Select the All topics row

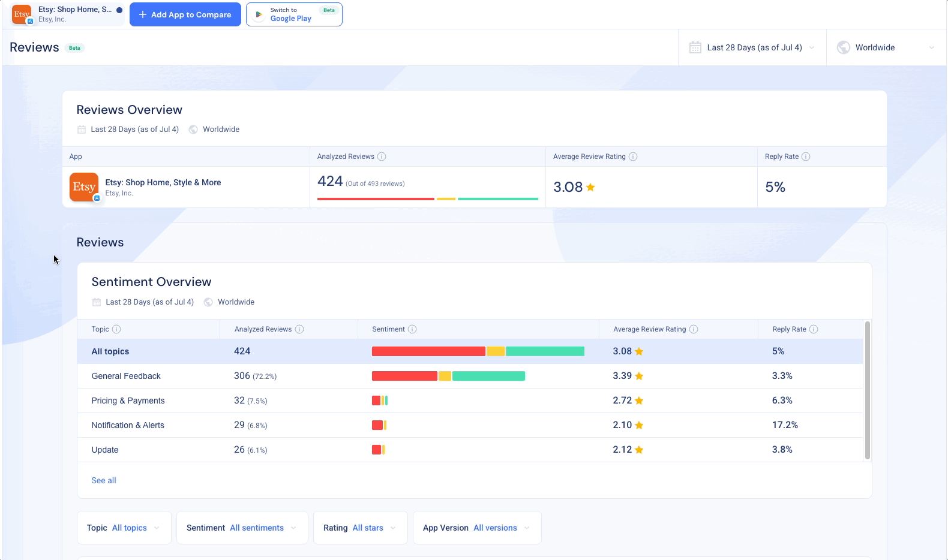470,351
